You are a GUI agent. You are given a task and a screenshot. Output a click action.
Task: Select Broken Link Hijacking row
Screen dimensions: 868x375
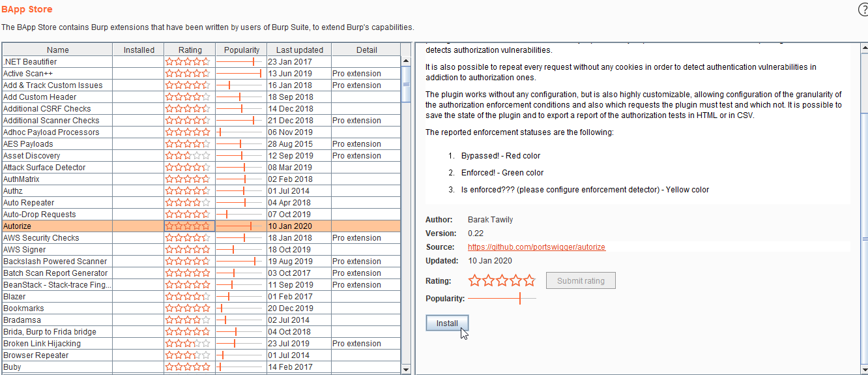[201, 343]
